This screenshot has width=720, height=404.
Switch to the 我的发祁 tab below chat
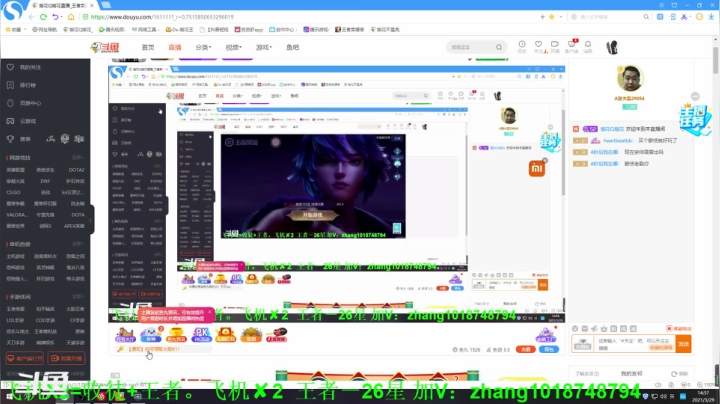coord(632,374)
